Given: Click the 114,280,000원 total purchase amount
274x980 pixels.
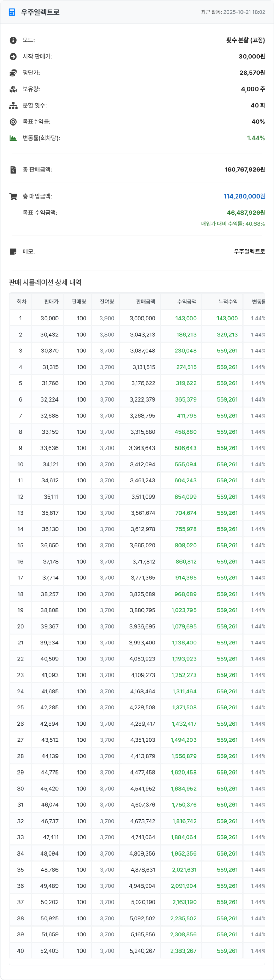Looking at the screenshot, I should [244, 196].
